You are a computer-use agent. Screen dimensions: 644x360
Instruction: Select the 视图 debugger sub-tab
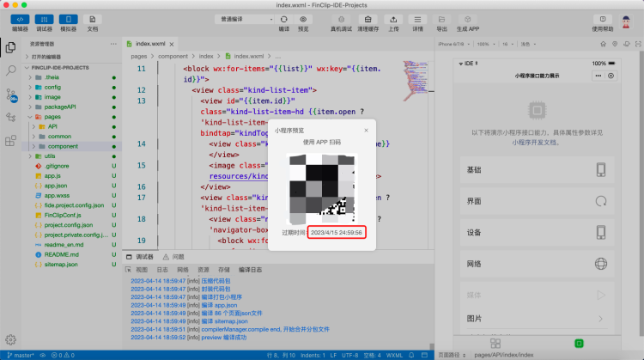pyautogui.click(x=142, y=270)
